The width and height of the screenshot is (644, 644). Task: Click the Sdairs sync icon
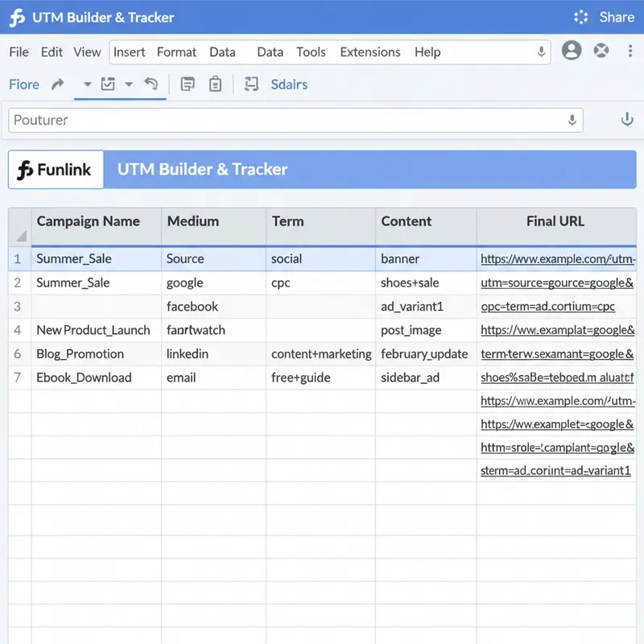pos(251,84)
